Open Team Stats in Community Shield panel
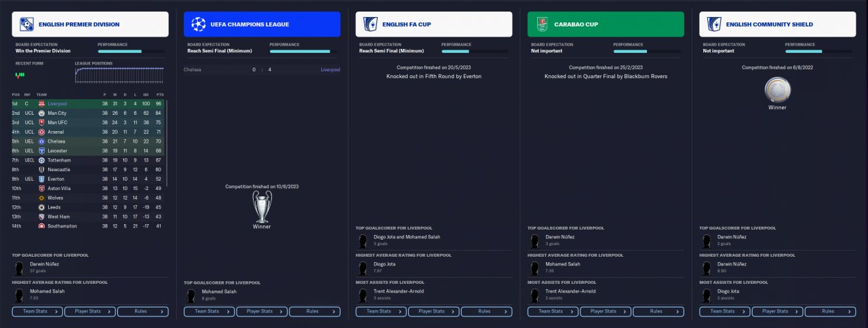 click(725, 312)
